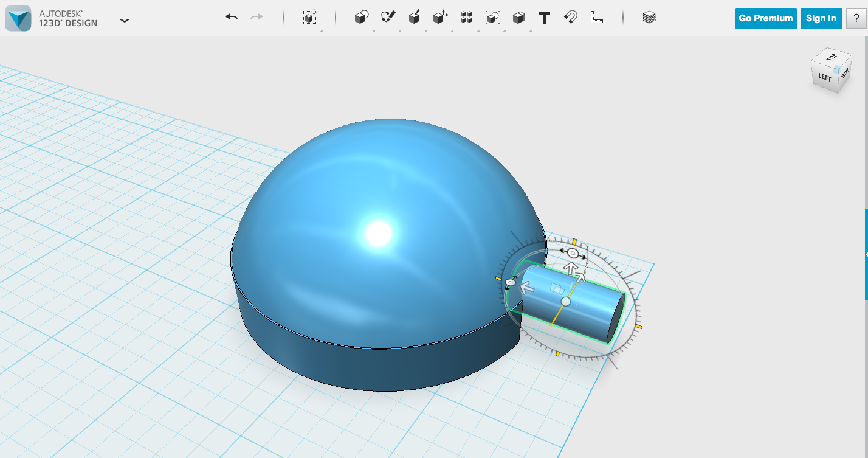Image resolution: width=868 pixels, height=458 pixels.
Task: Select the Combine tool
Action: coord(518,17)
